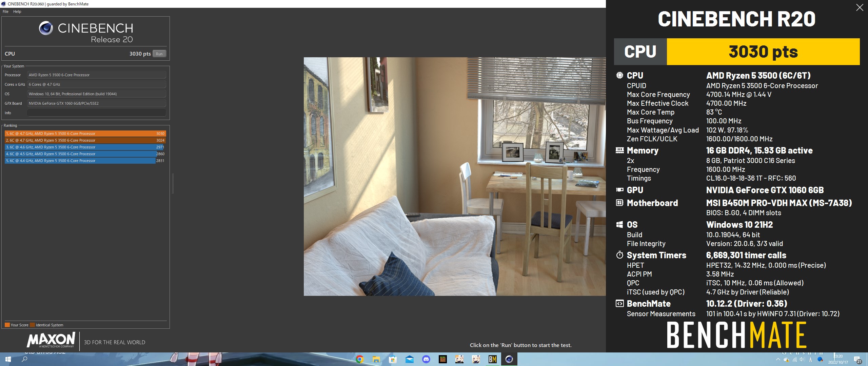Open the Wi-Fi network tray icon
This screenshot has height=366, width=868.
(x=795, y=360)
